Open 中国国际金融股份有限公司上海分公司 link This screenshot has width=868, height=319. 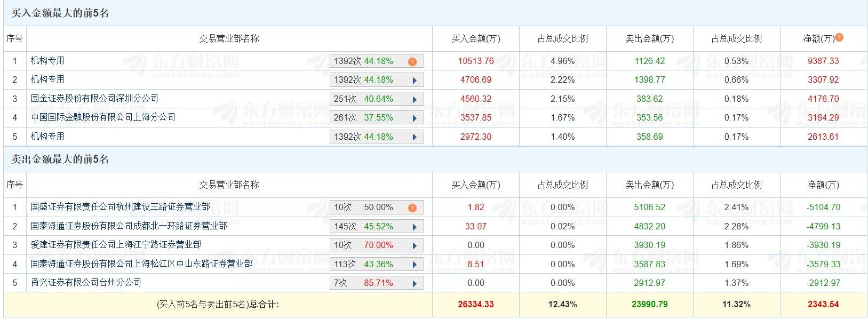(103, 117)
